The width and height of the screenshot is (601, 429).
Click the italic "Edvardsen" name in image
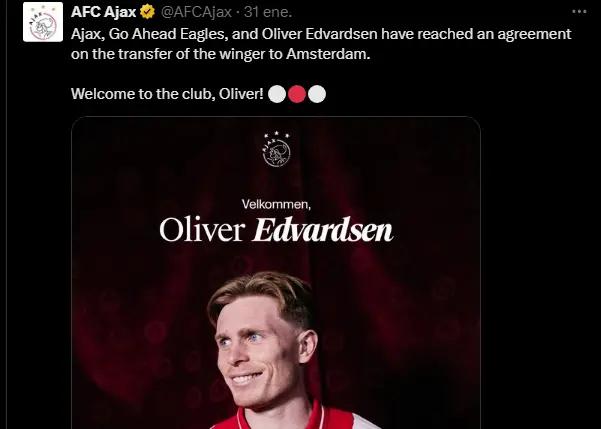coord(323,230)
